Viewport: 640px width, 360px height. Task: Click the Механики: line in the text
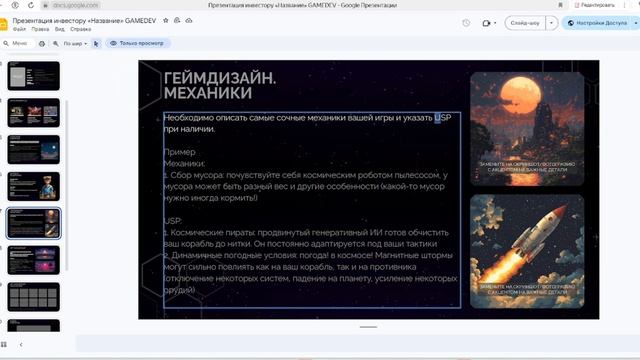coord(184,163)
